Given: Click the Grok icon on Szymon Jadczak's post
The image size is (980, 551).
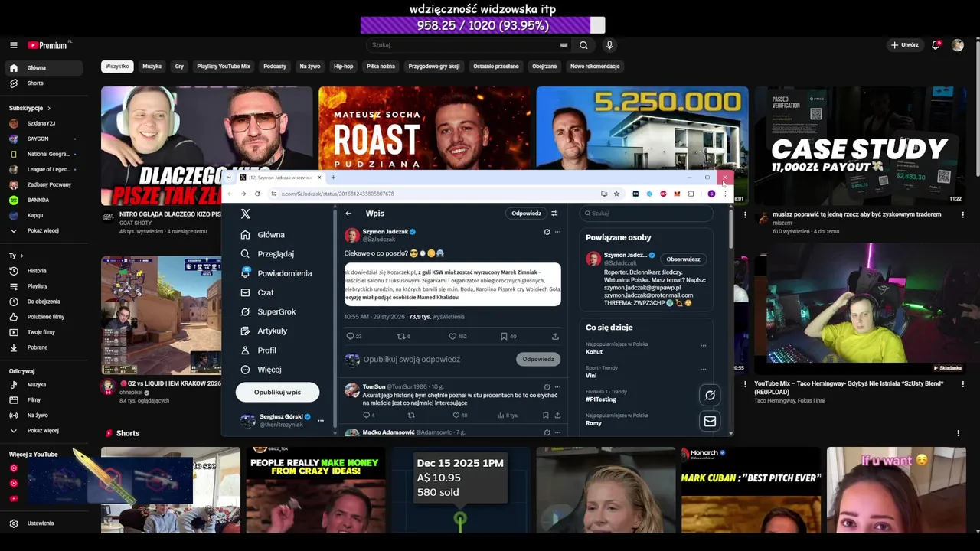Looking at the screenshot, I should point(547,232).
